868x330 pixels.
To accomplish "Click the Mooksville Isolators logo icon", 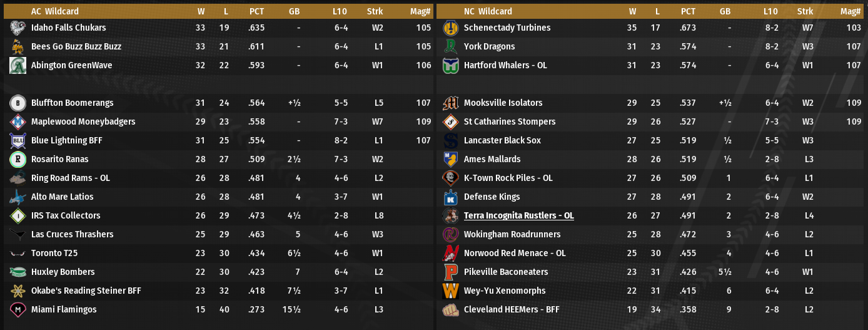I will point(450,103).
